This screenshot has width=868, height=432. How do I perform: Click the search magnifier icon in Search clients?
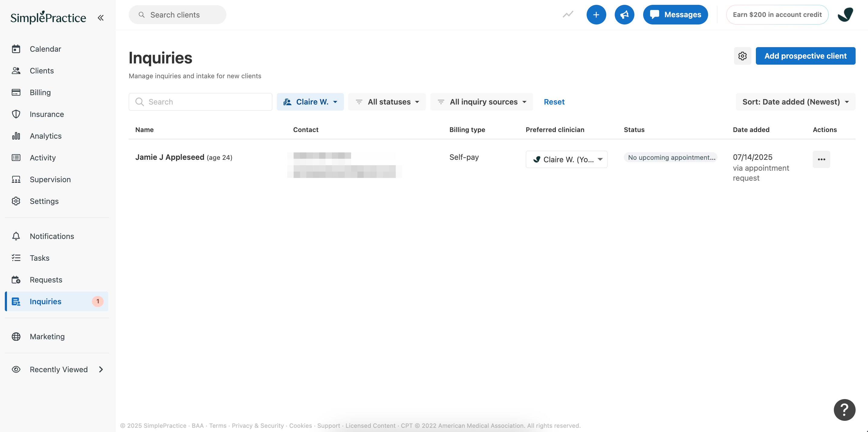(x=141, y=15)
